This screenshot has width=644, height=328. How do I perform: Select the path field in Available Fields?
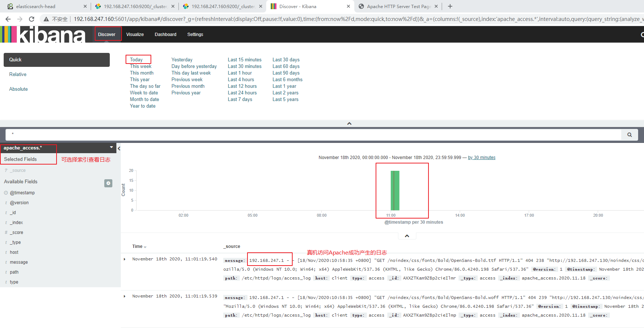point(14,272)
